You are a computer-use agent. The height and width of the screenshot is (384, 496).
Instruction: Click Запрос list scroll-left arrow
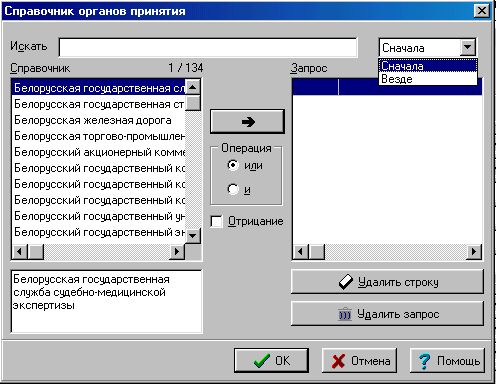[301, 251]
